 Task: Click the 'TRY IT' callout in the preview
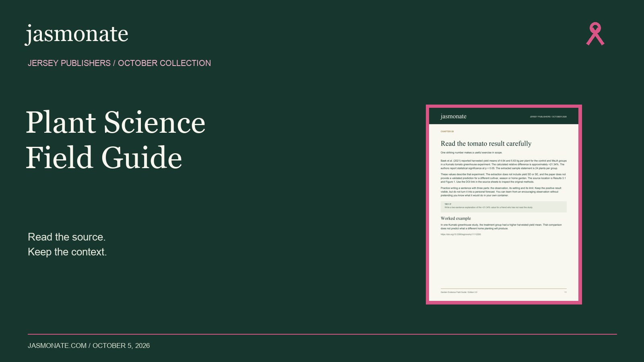tap(504, 206)
